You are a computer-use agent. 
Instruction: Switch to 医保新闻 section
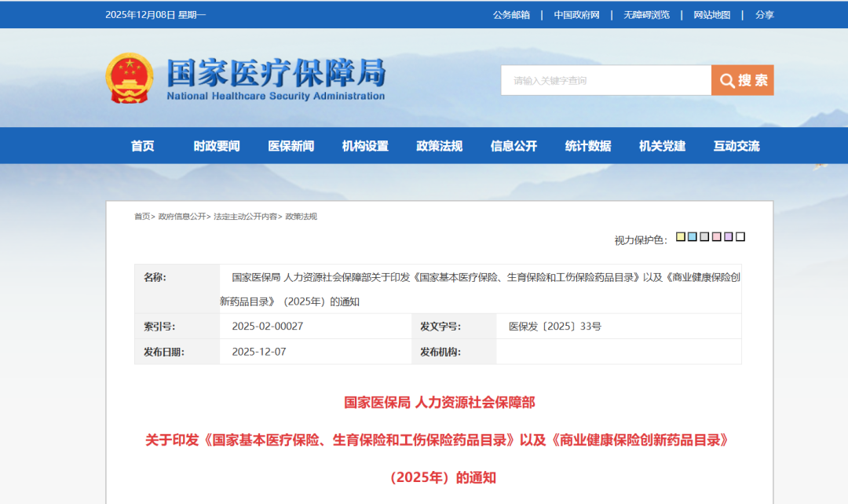(291, 145)
